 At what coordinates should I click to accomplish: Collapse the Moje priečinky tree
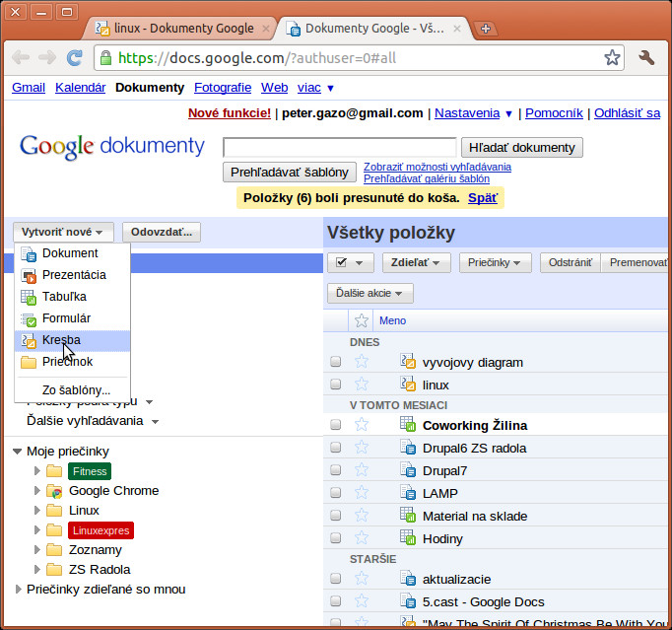pos(17,452)
